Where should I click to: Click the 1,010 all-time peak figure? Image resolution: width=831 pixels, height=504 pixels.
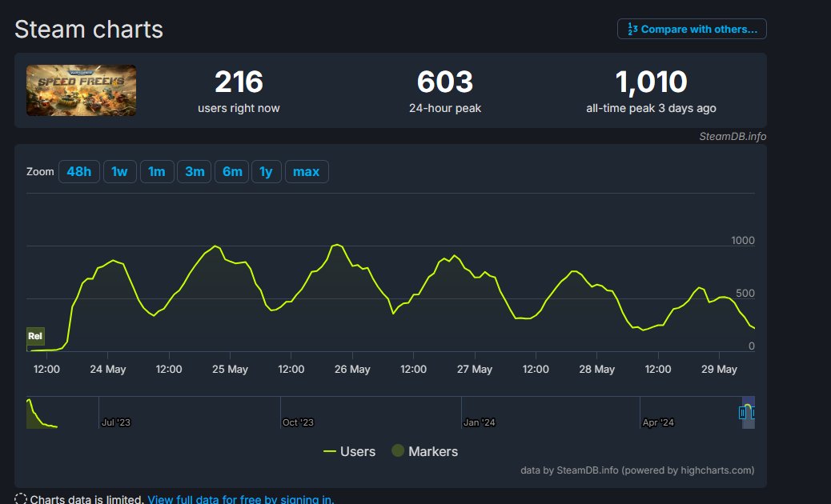click(651, 82)
